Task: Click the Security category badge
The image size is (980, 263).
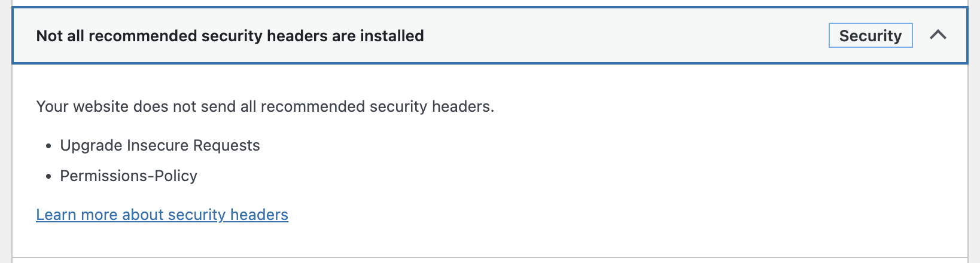Action: pyautogui.click(x=871, y=35)
